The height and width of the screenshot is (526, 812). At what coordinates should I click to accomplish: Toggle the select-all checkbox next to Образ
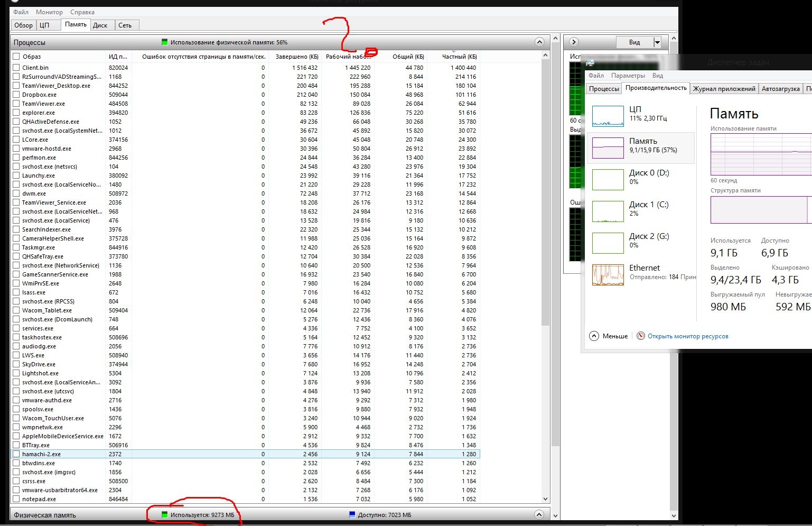(16, 57)
